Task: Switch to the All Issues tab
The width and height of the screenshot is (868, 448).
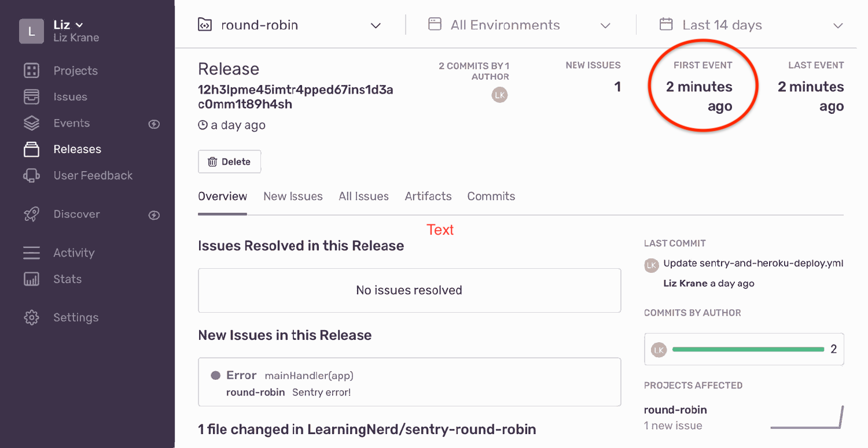Action: coord(363,197)
